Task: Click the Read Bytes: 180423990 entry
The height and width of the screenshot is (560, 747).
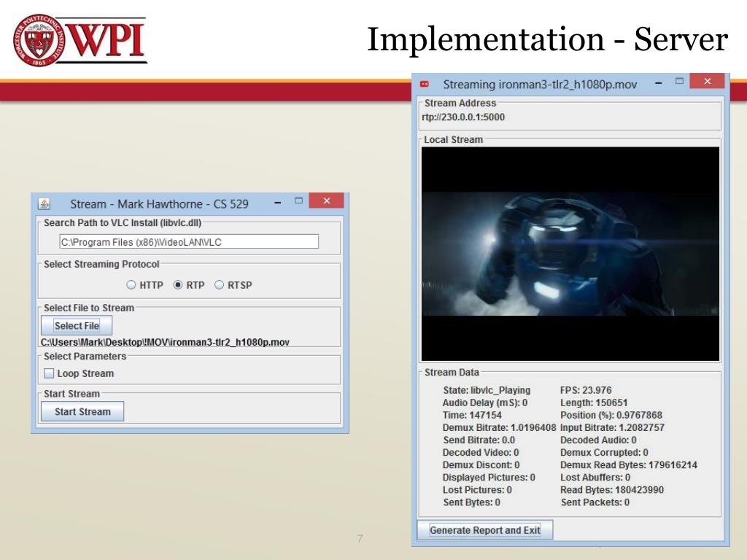Action: (x=612, y=489)
